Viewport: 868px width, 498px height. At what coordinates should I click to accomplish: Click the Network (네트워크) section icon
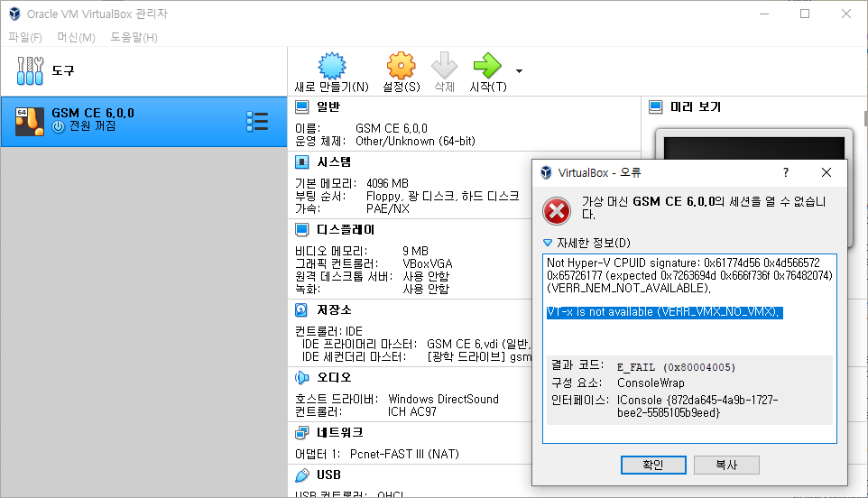pyautogui.click(x=301, y=432)
